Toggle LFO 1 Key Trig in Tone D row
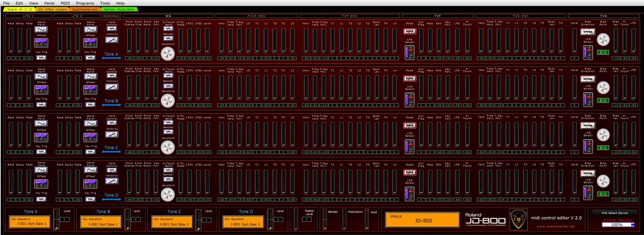 click(41, 198)
